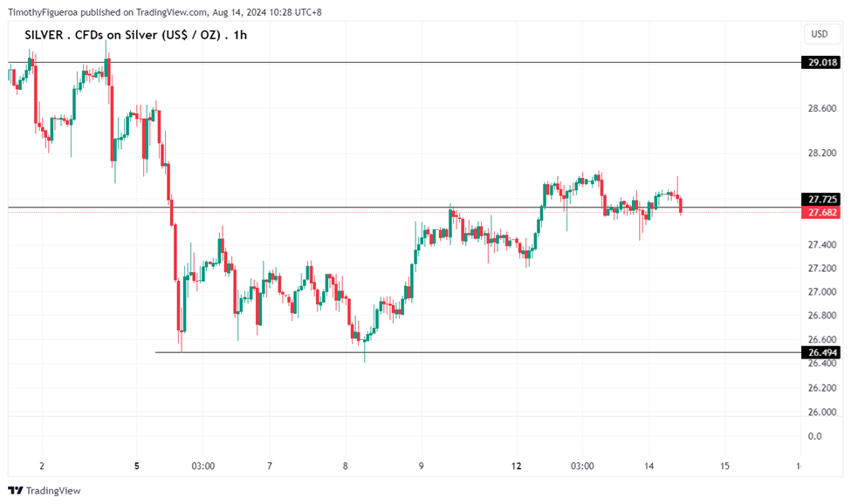This screenshot has width=851, height=504.
Task: Open the USD currency selector
Action: [x=819, y=34]
